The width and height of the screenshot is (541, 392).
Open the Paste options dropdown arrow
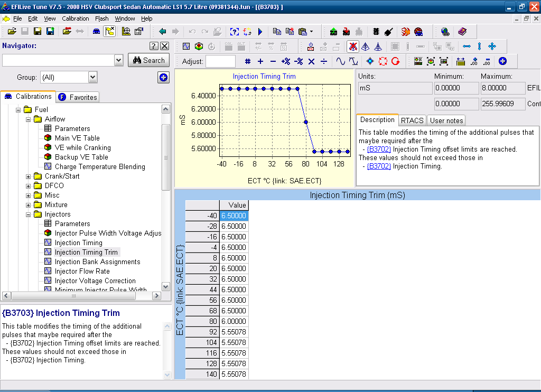312,32
